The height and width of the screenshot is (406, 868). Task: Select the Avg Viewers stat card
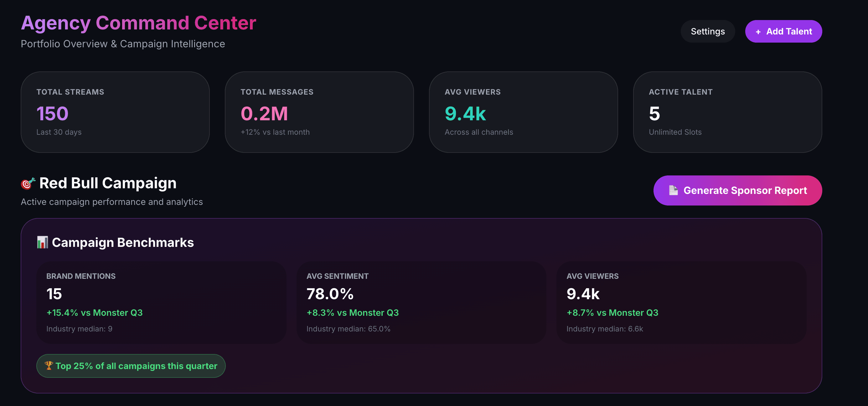[524, 112]
